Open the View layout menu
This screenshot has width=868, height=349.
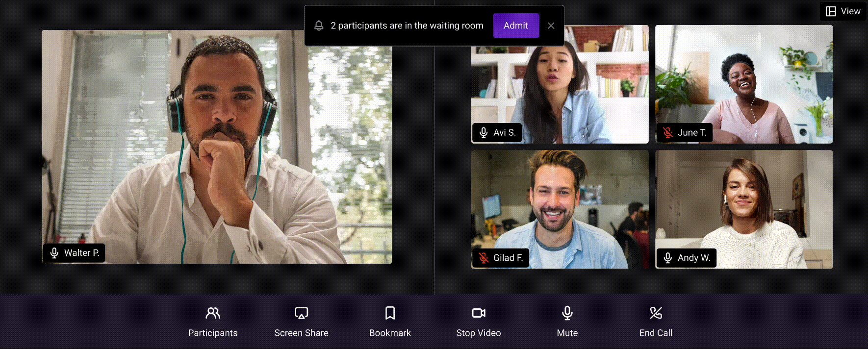(x=843, y=11)
